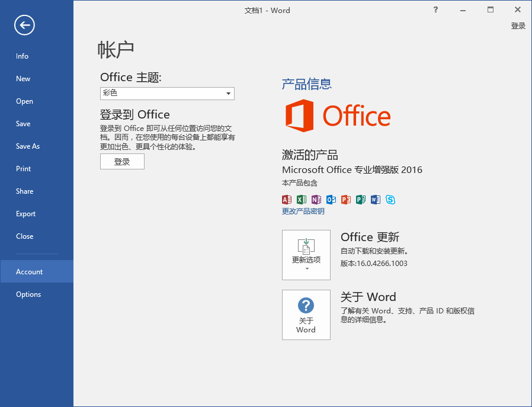Click the Publisher icon in product list
This screenshot has width=532, height=407.
[x=361, y=200]
